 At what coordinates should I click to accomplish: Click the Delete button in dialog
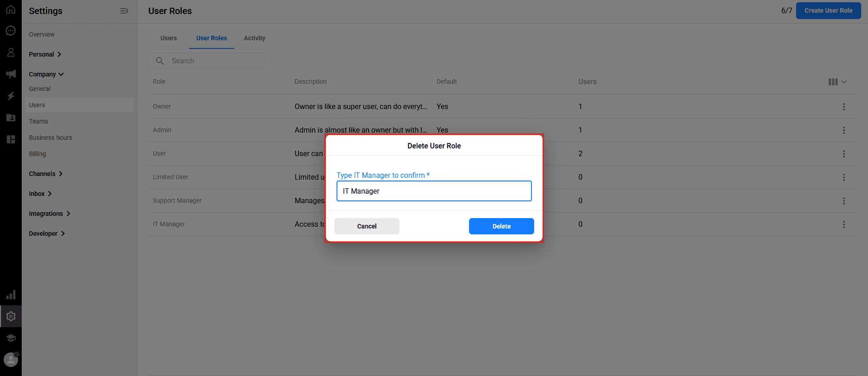click(x=501, y=226)
